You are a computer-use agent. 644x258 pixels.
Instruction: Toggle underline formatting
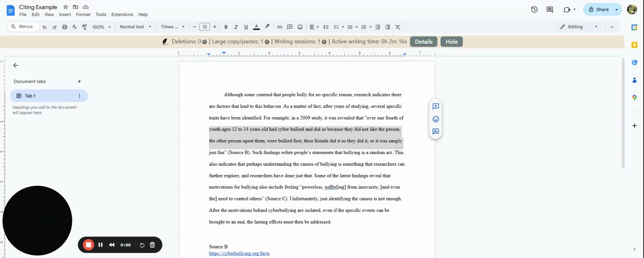point(246,27)
